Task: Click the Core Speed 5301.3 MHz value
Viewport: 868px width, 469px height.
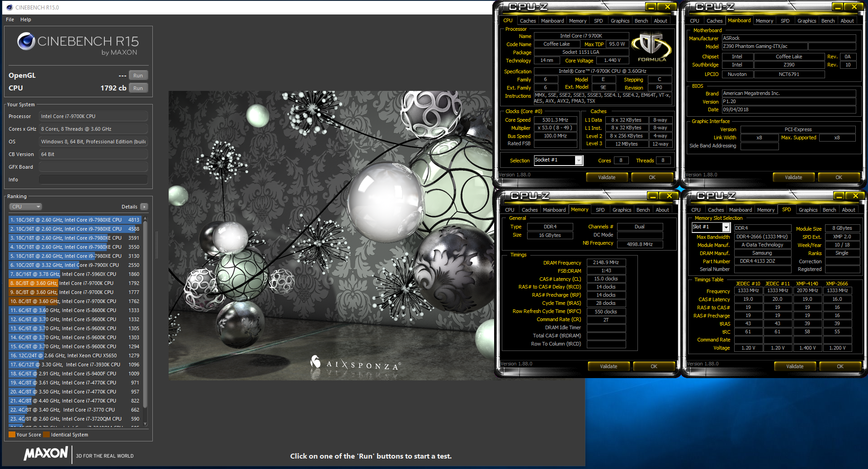Action: pyautogui.click(x=556, y=120)
